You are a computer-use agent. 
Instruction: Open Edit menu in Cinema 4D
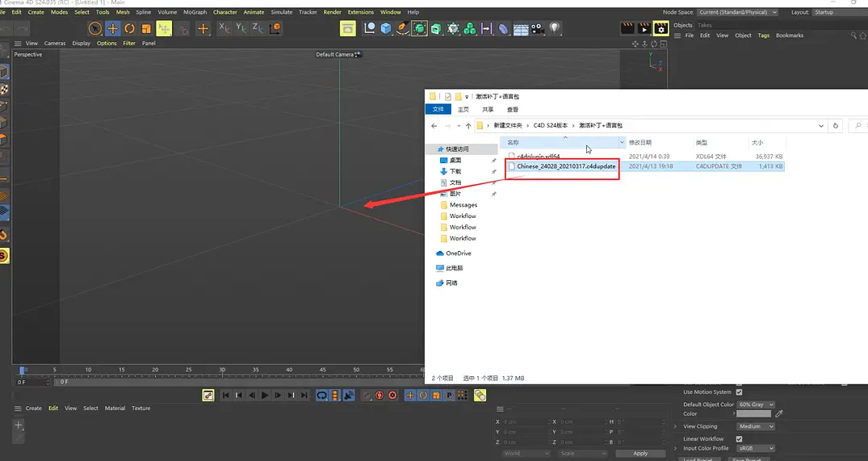point(17,12)
